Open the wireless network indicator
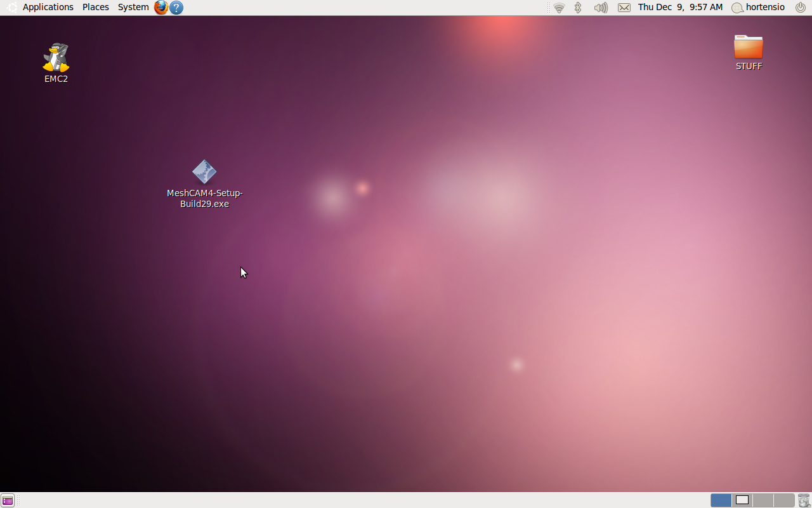The height and width of the screenshot is (508, 812). point(559,8)
